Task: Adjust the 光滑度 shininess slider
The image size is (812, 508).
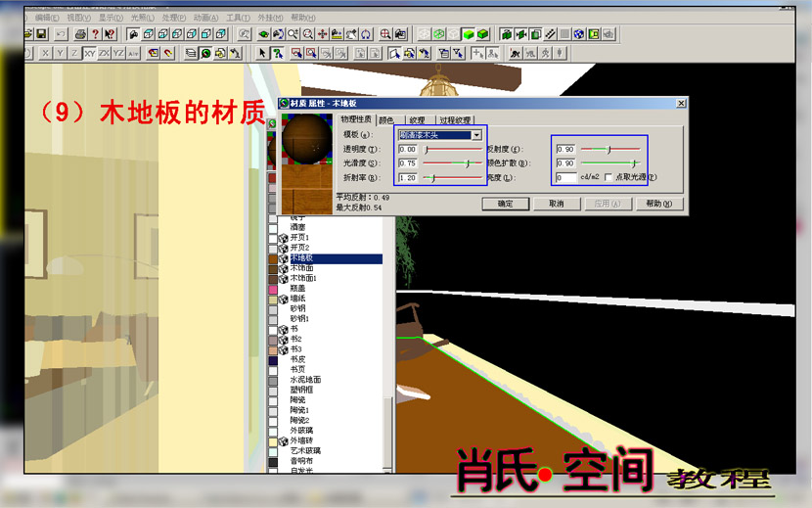Action: 453,163
